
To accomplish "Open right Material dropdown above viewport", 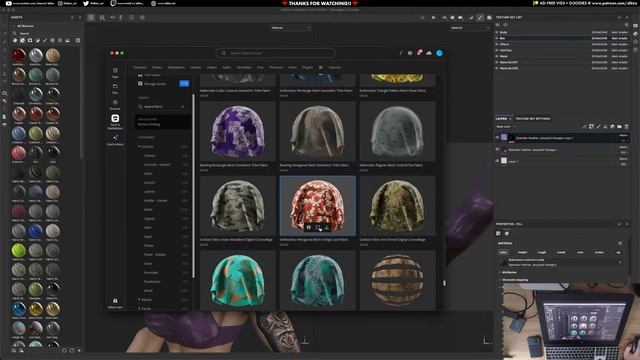I will tap(470, 28).
